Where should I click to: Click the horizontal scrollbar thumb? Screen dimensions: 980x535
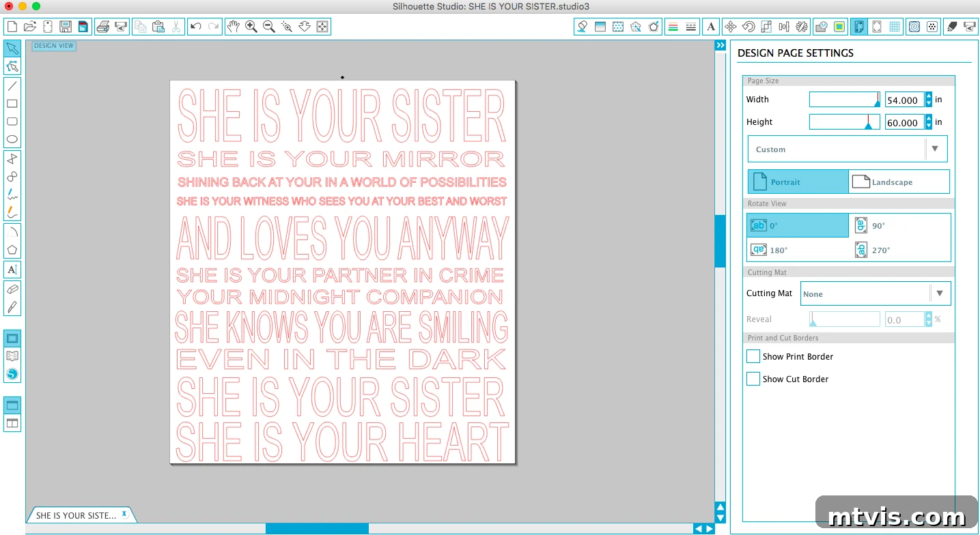point(317,529)
